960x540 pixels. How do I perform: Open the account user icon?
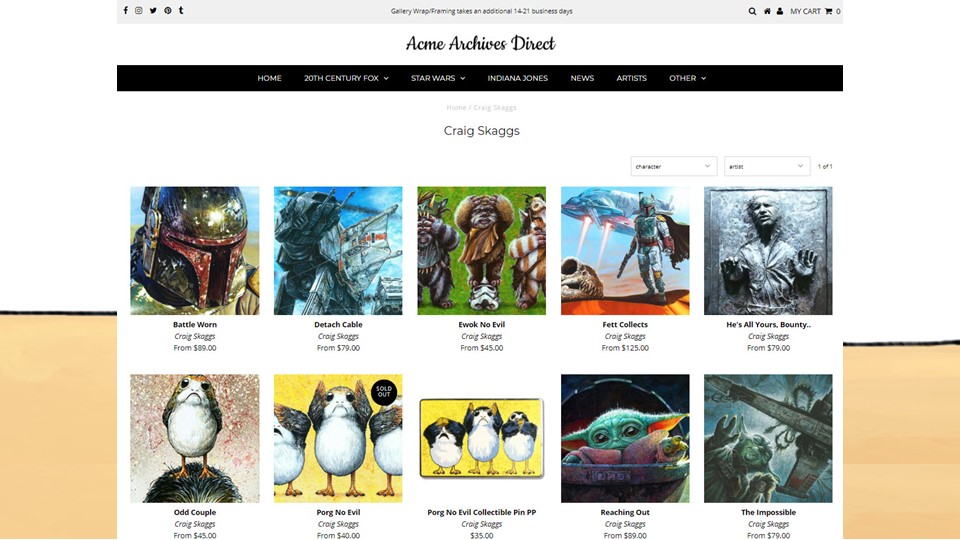(779, 11)
